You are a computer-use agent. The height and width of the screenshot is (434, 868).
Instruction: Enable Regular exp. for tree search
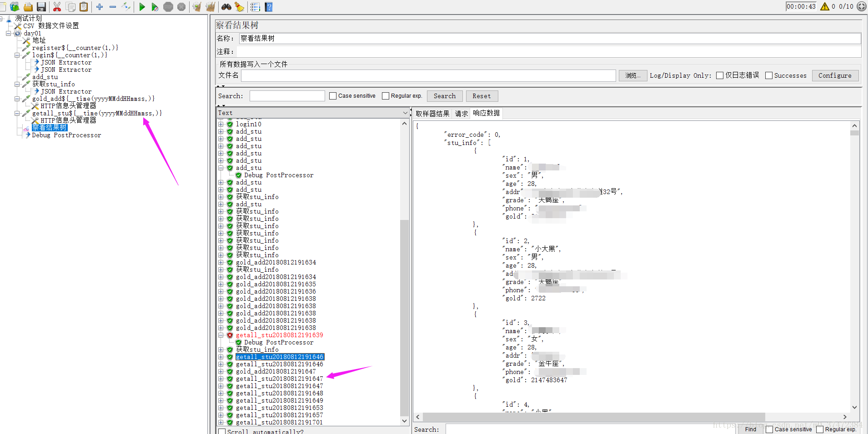click(386, 96)
